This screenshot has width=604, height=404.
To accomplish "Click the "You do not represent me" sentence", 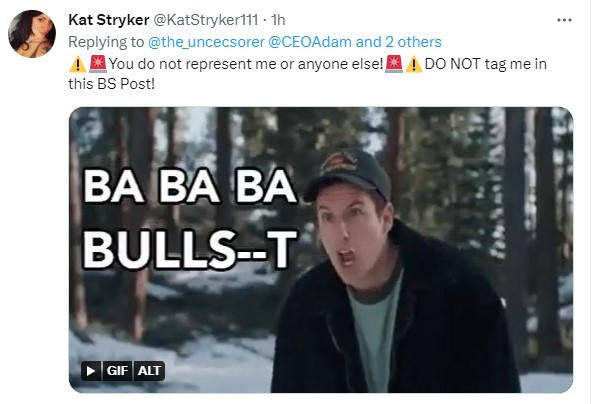I will [x=243, y=64].
